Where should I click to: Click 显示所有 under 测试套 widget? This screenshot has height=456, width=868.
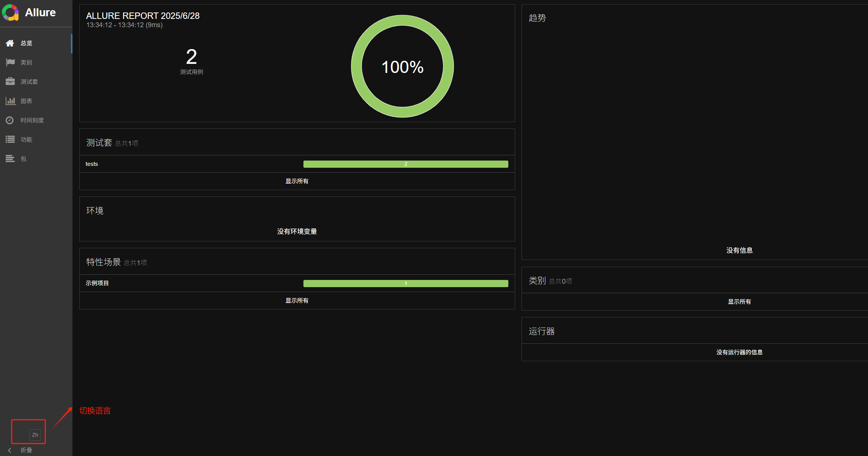(297, 181)
